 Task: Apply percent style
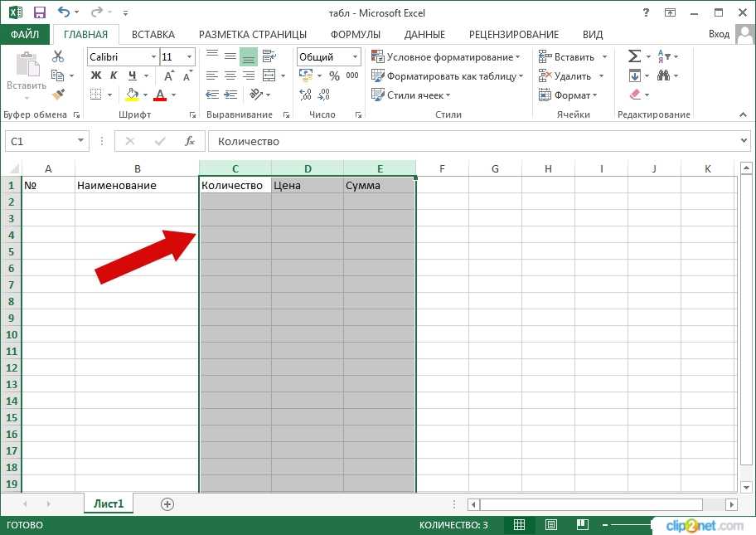tap(334, 75)
